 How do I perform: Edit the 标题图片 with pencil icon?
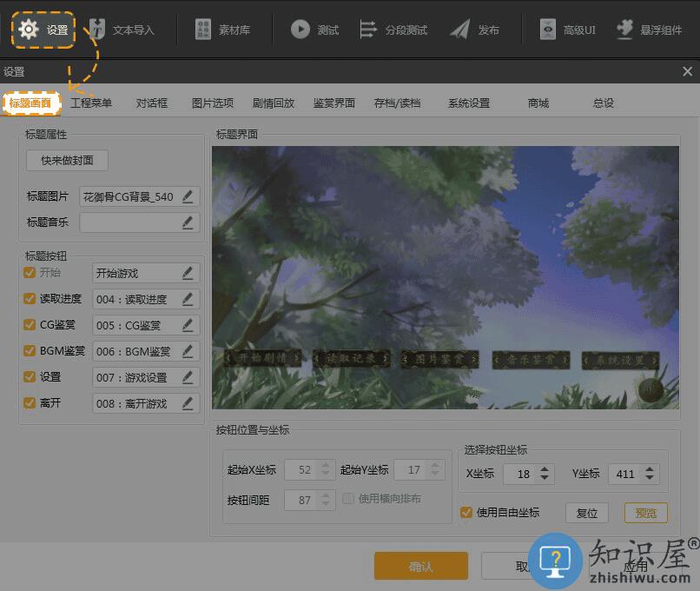point(188,196)
